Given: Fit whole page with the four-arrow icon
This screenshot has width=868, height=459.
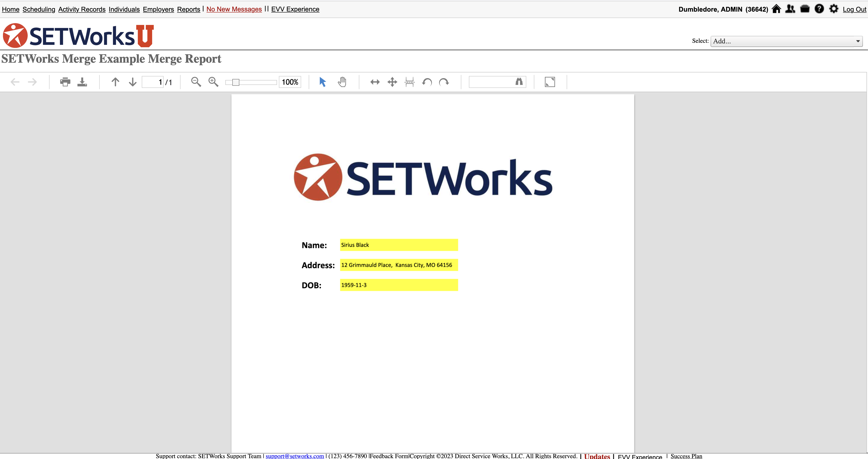Looking at the screenshot, I should [x=392, y=82].
